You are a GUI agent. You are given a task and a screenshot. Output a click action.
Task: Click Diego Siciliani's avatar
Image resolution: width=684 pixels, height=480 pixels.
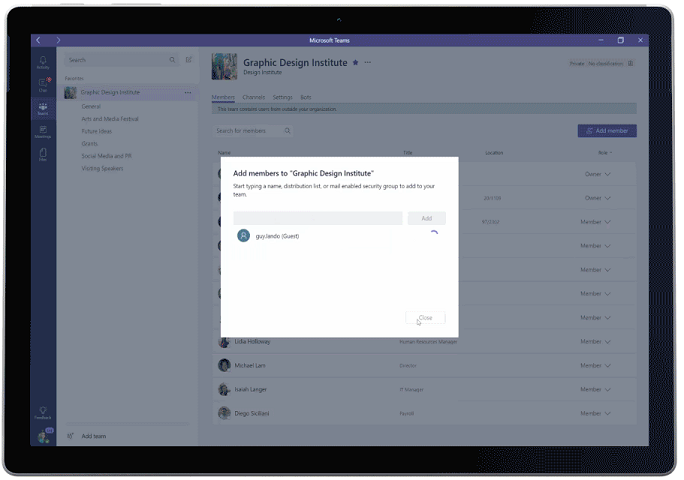[x=224, y=413]
